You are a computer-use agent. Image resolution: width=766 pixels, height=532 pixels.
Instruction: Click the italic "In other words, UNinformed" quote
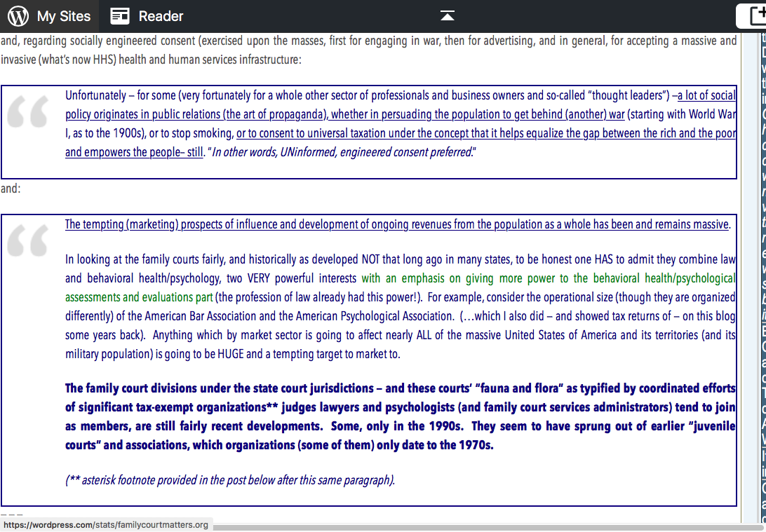coord(342,152)
